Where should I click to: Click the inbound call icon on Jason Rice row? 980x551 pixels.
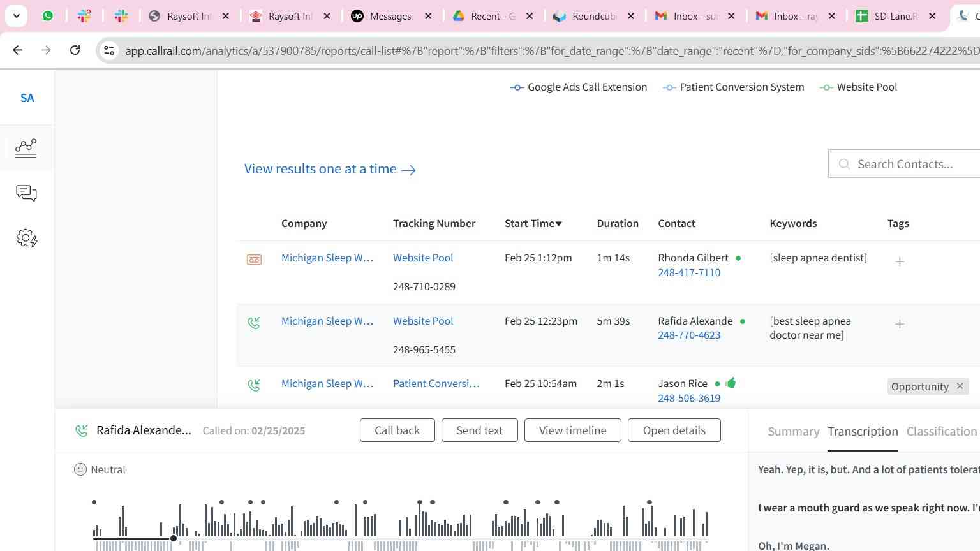point(254,385)
